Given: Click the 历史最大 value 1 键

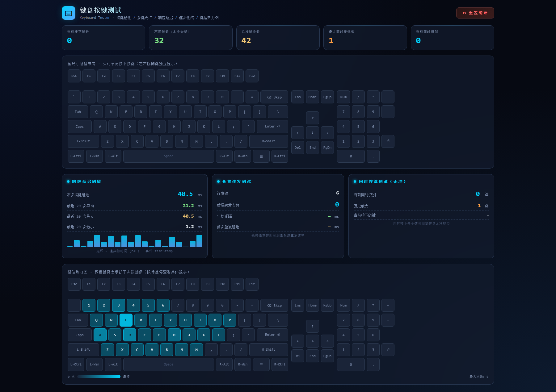Looking at the screenshot, I should click(483, 206).
